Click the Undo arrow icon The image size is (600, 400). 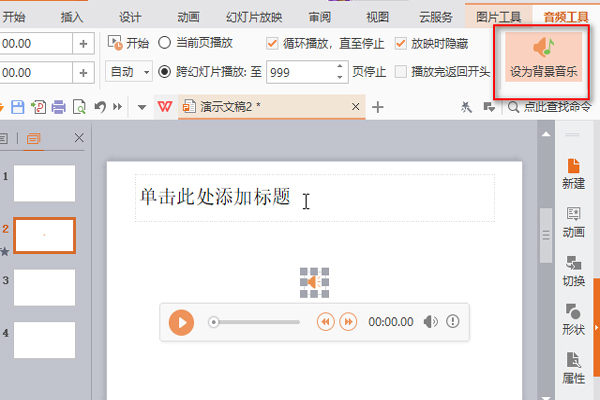coord(100,107)
